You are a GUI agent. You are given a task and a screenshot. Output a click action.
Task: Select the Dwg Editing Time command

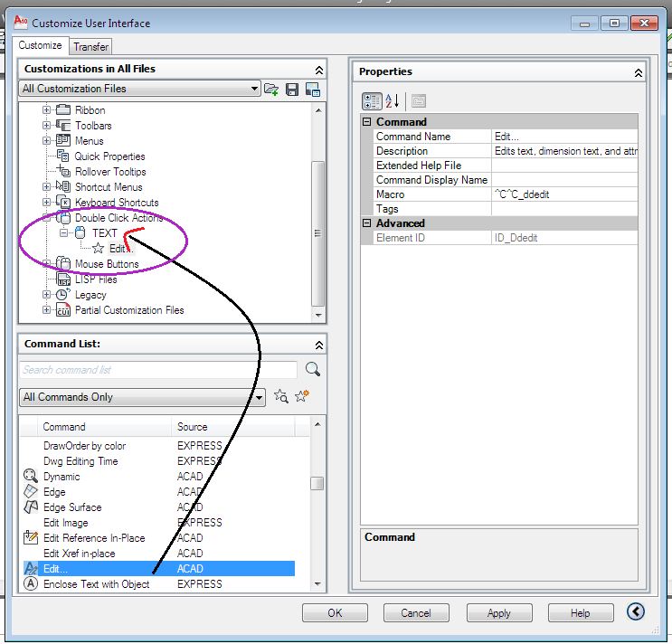pos(159,461)
